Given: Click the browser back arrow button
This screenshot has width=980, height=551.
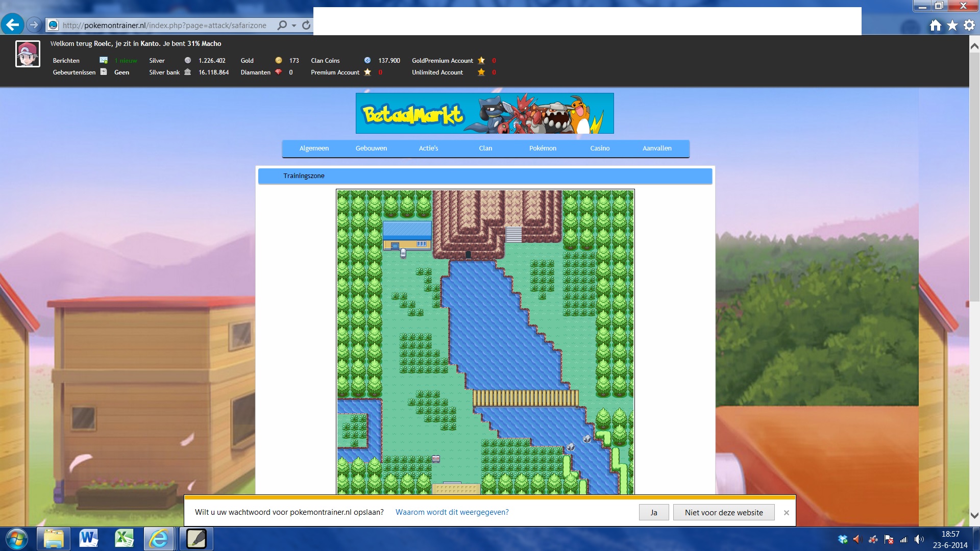Looking at the screenshot, I should [x=12, y=24].
